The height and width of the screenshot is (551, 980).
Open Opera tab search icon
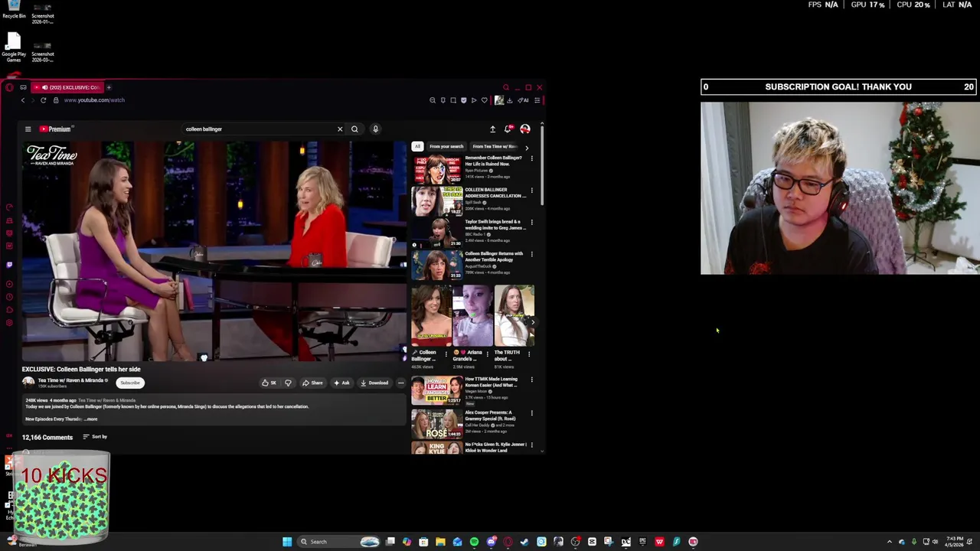pyautogui.click(x=505, y=87)
